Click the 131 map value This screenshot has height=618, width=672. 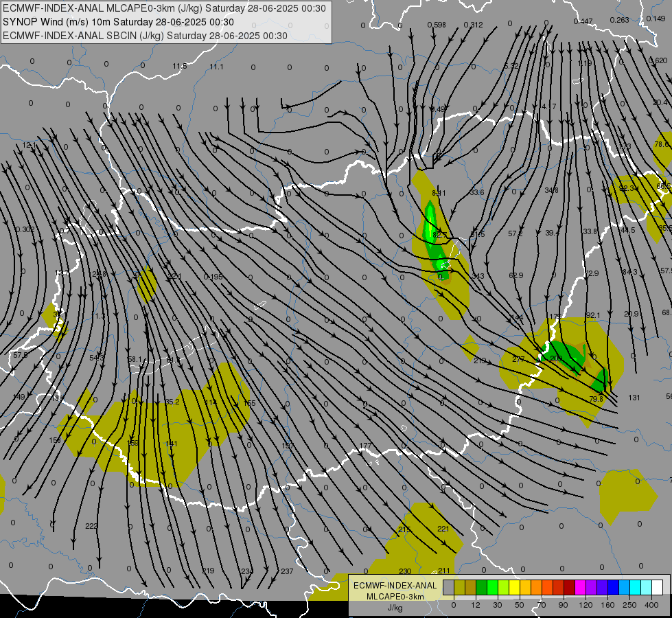click(634, 398)
